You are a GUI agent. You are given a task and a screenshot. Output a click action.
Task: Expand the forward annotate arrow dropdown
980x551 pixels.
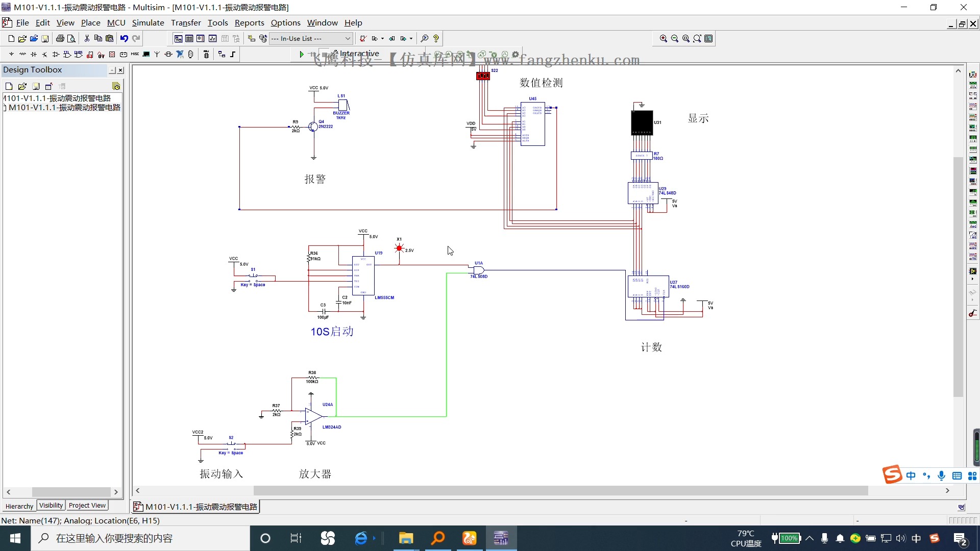[411, 38]
